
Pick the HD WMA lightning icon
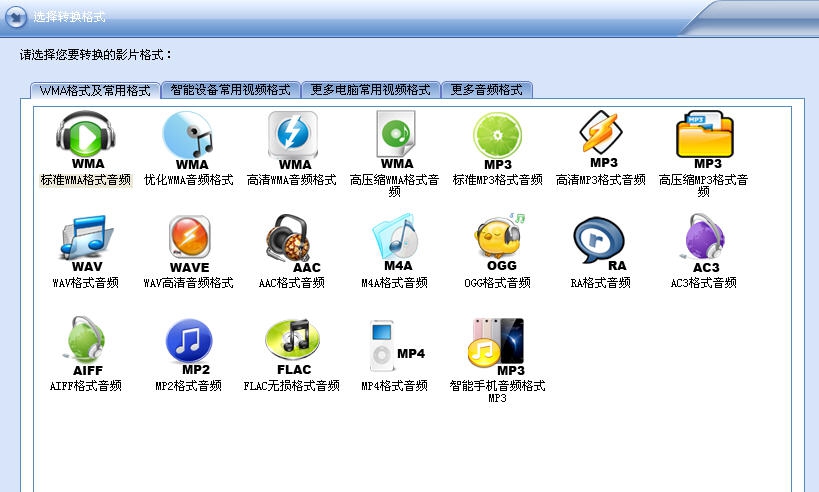coord(292,139)
